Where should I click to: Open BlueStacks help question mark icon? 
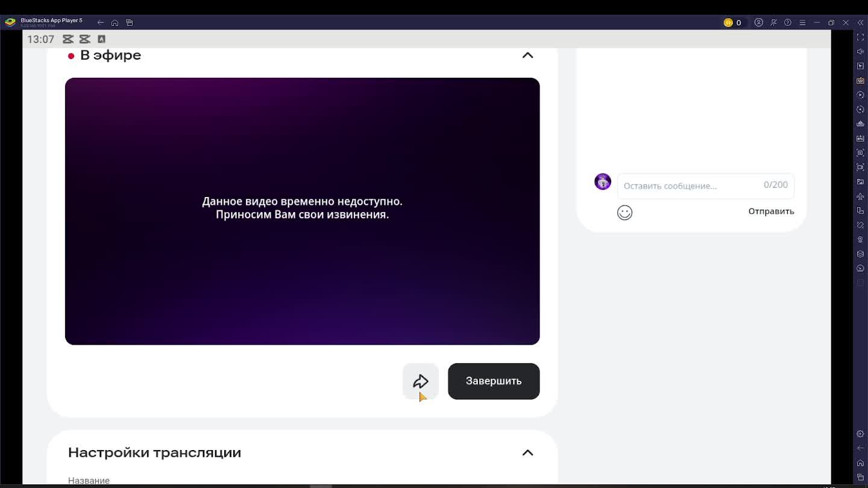(x=788, y=23)
